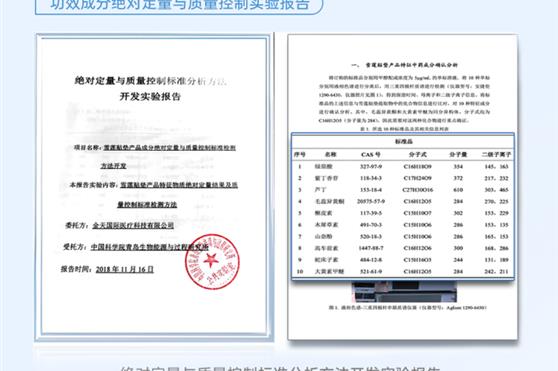
Task: Click molecular weight '372' in row 2
Action: 458,178
